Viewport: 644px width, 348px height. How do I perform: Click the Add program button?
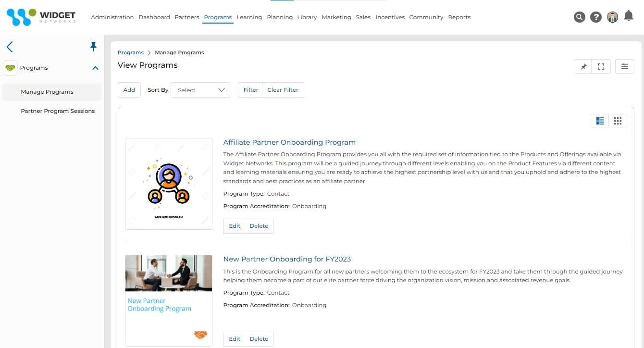[x=129, y=90]
